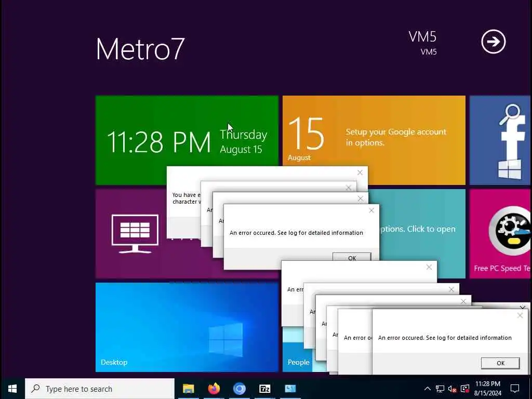The width and height of the screenshot is (532, 399).
Task: Open the taskbar clock showing 8/15/2024
Action: tap(487, 389)
